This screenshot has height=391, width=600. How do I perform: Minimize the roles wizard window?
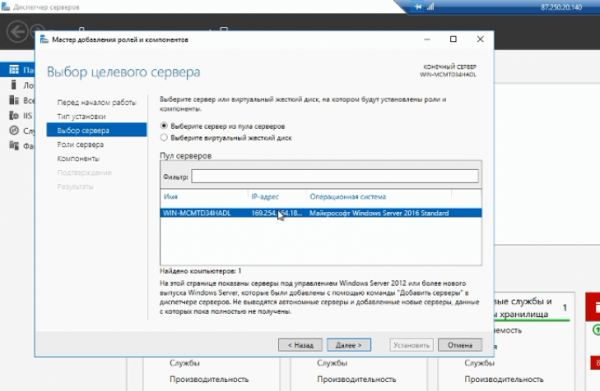[x=427, y=39]
